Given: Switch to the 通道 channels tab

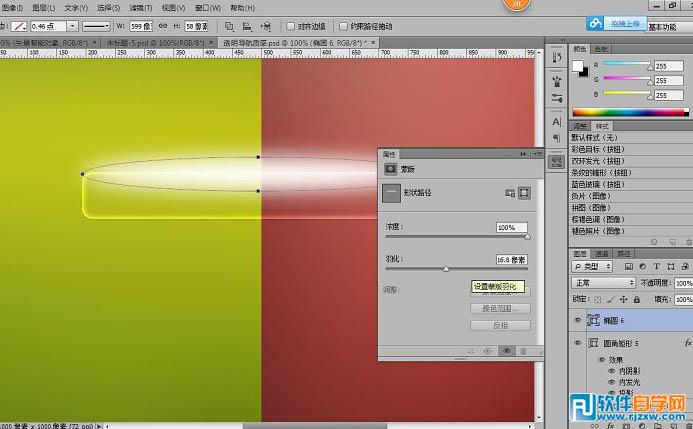Looking at the screenshot, I should [601, 254].
